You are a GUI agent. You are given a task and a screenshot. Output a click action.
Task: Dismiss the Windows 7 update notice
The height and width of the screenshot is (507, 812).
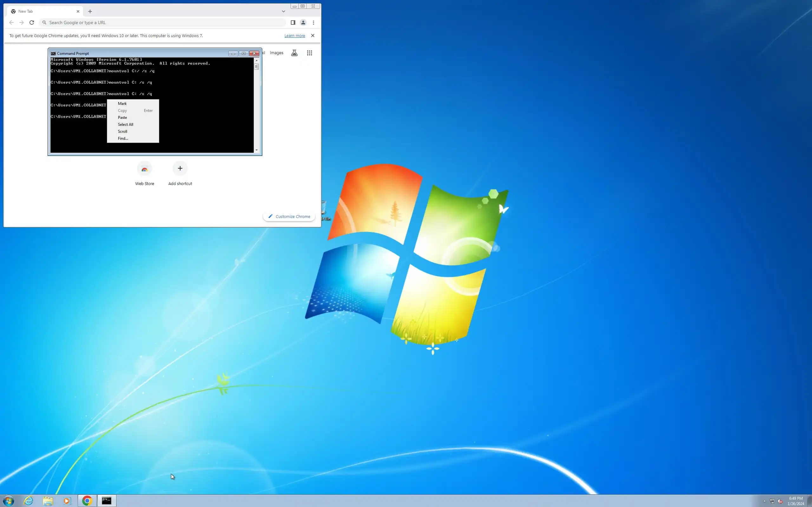tap(312, 35)
